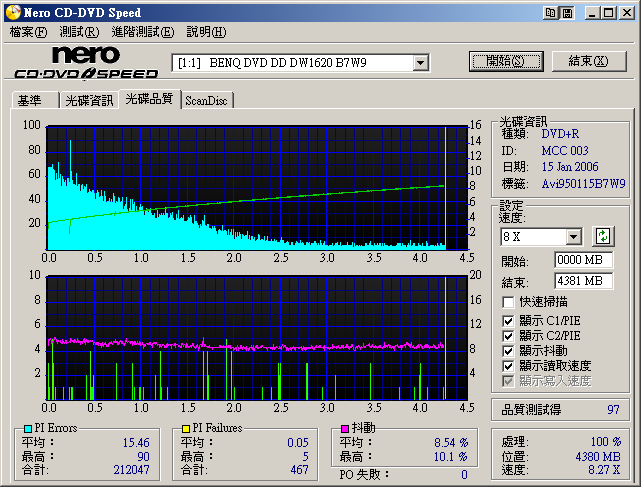
Task: Click the greyed 顯示寫入速度 checkbox
Action: pyautogui.click(x=508, y=381)
